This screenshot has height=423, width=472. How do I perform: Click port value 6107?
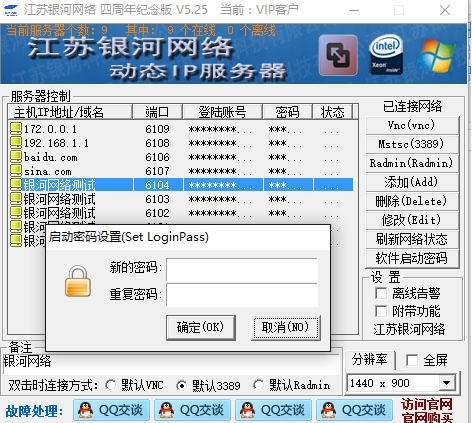tap(157, 171)
